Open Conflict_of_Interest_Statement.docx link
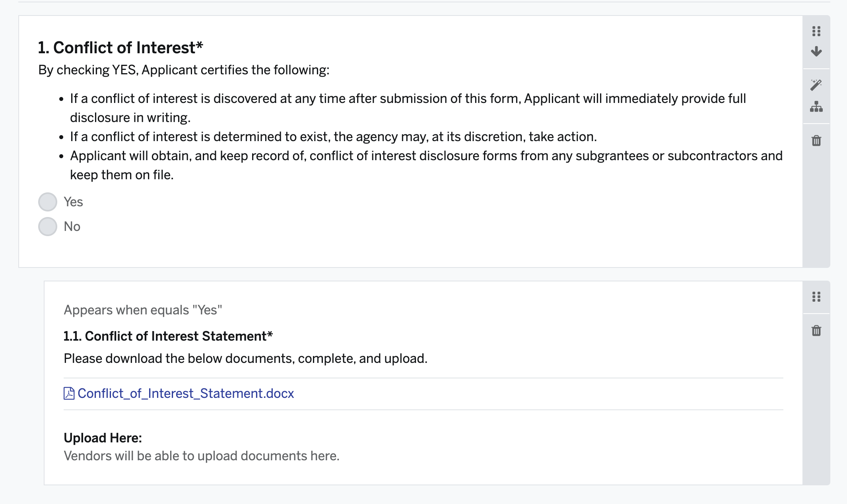Viewport: 847px width, 504px height. tap(186, 393)
